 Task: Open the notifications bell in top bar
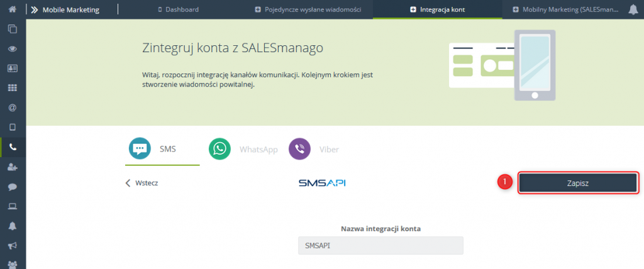pyautogui.click(x=633, y=9)
